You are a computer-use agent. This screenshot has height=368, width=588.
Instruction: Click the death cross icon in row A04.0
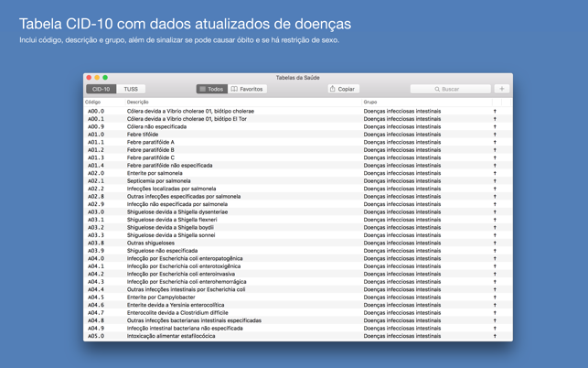[x=495, y=258]
